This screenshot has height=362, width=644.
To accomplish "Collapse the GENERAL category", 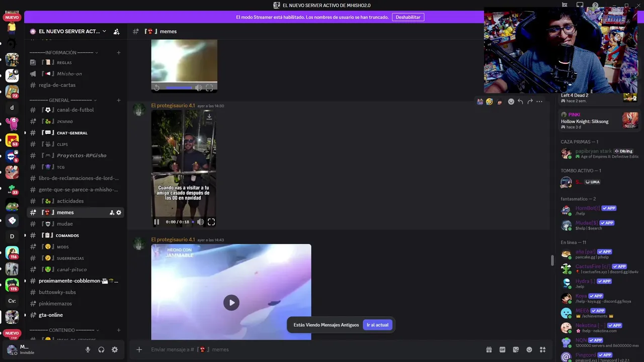I will point(63,100).
